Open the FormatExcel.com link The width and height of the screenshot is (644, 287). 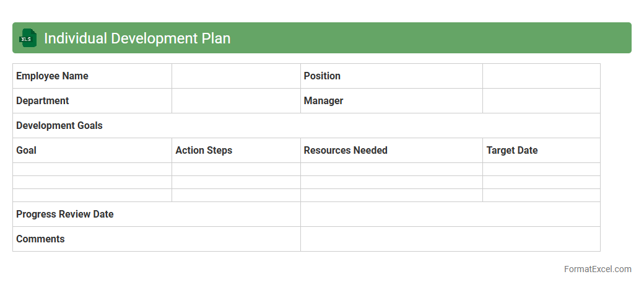[x=598, y=269]
